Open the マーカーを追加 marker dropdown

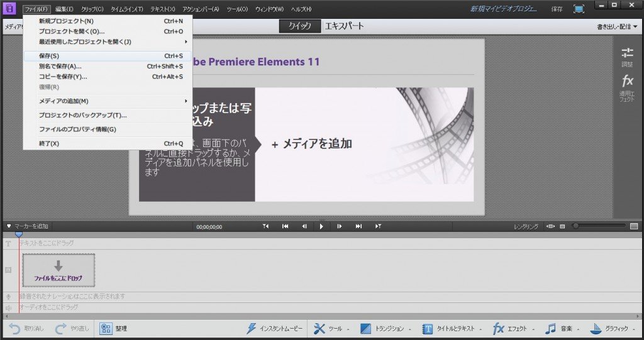[28, 226]
